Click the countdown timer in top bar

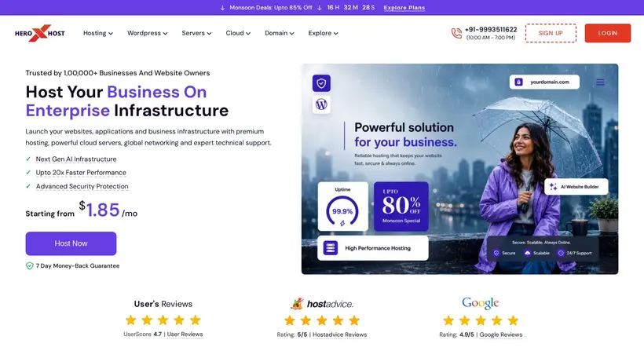[x=351, y=8]
